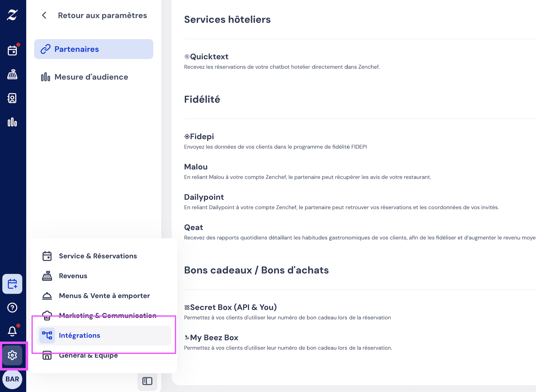This screenshot has height=392, width=536.
Task: Open the customer contacts book icon
Action: click(x=12, y=98)
